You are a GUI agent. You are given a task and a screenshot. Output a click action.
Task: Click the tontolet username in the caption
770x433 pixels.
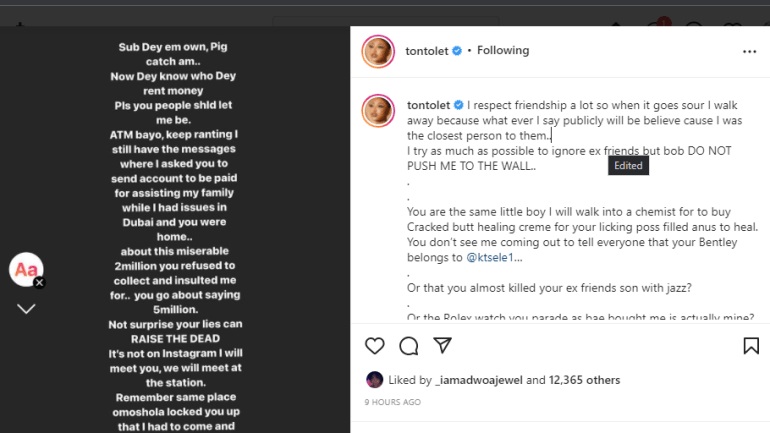[429, 104]
